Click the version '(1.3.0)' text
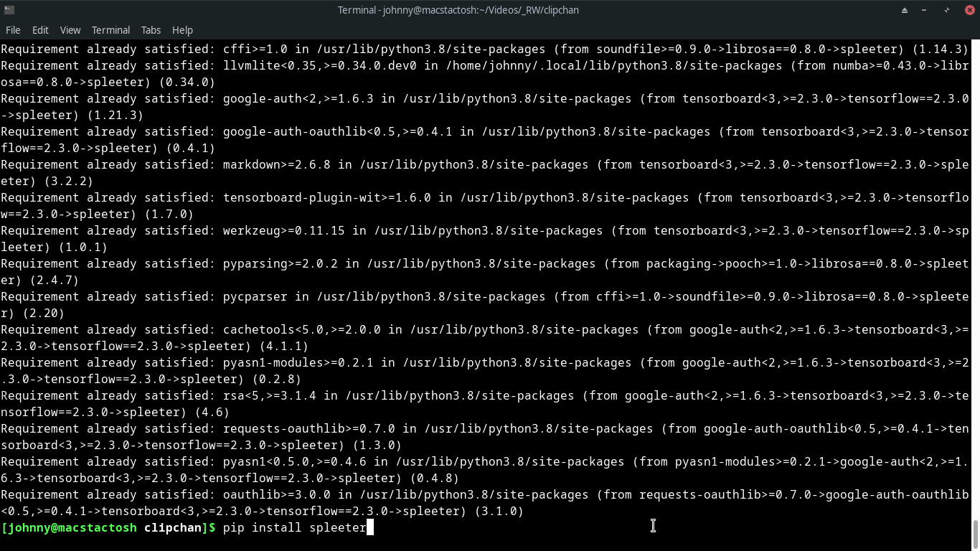 377,446
